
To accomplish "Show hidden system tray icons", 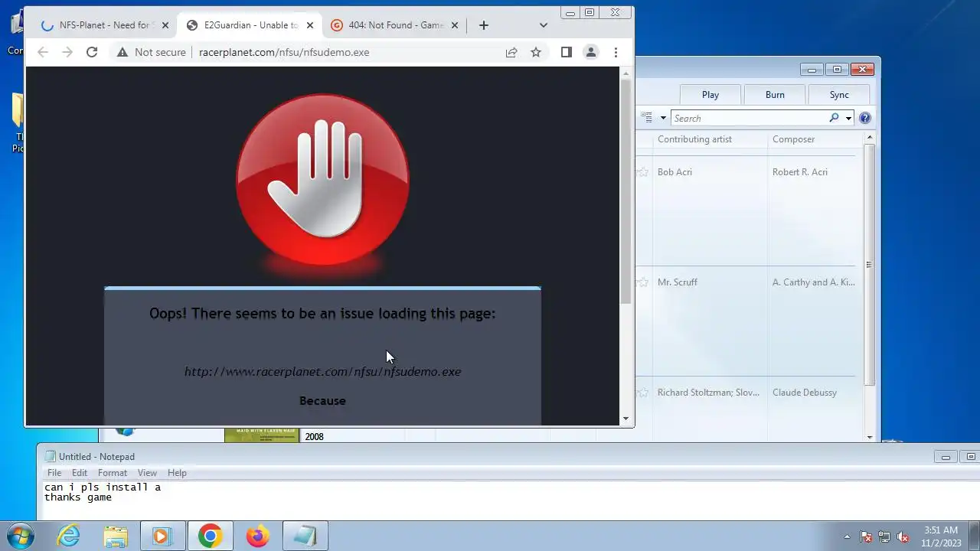I will tap(847, 536).
